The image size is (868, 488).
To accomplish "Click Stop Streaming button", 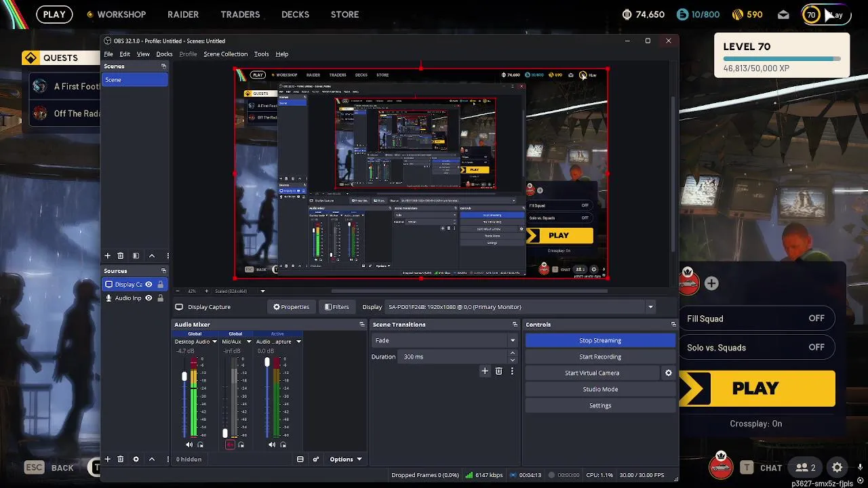I will click(600, 340).
